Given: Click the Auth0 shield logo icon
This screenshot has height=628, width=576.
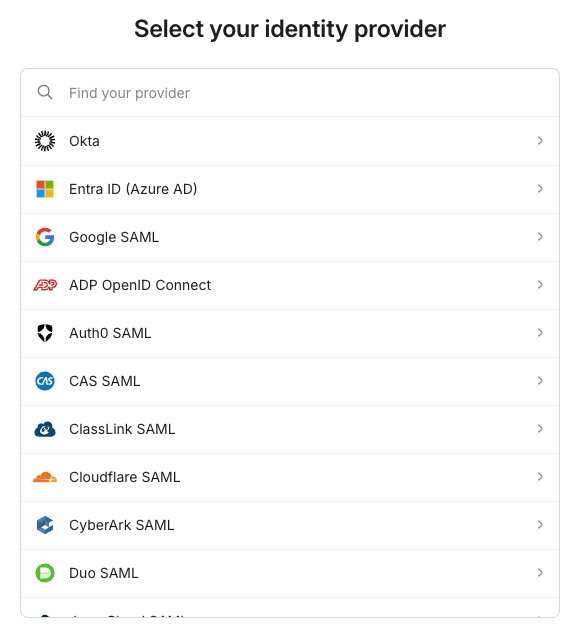Looking at the screenshot, I should click(45, 333).
